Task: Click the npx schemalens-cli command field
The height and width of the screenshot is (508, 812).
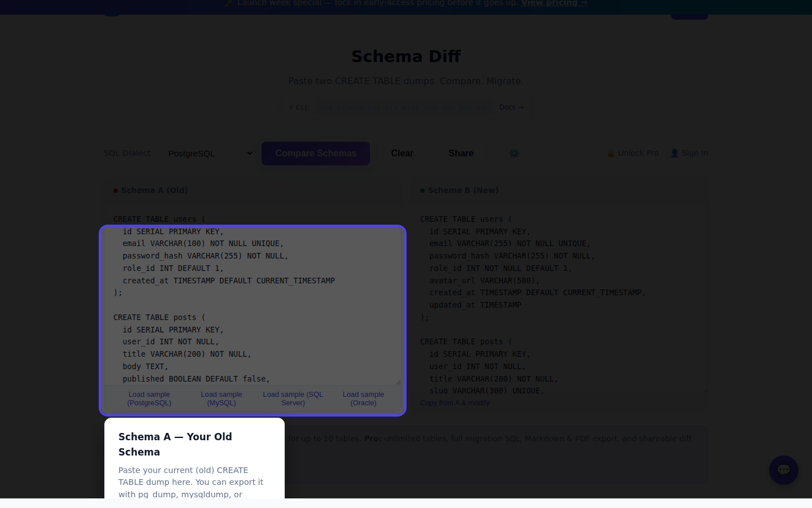Action: click(404, 107)
